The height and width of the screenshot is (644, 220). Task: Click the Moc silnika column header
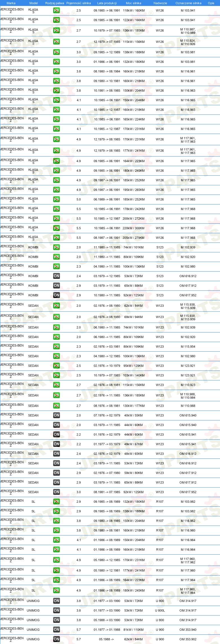pos(134,3)
